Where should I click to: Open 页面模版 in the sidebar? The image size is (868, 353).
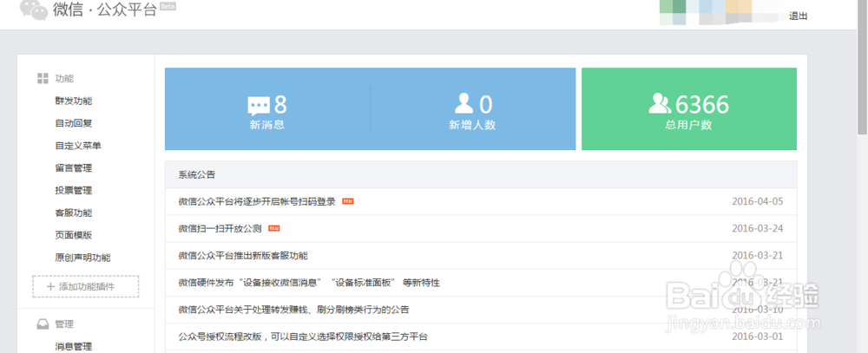coord(74,235)
